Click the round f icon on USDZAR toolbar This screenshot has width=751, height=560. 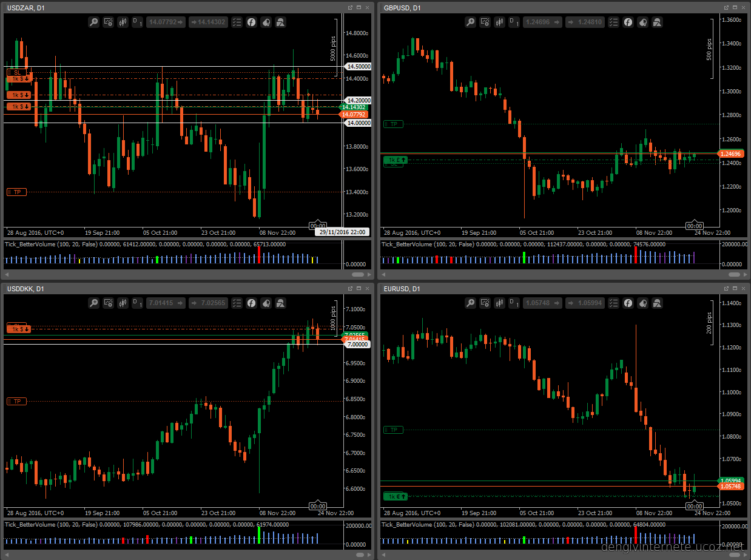[251, 22]
